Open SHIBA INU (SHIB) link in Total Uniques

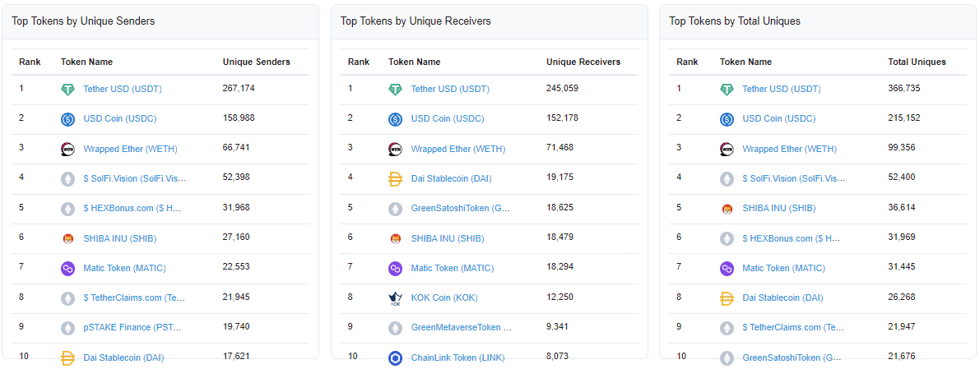(778, 209)
